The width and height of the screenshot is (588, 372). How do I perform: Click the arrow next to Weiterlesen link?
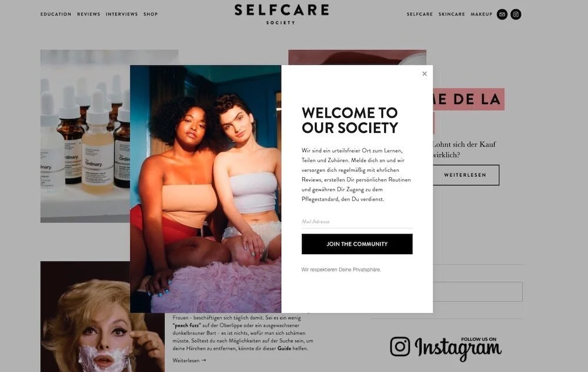point(203,360)
